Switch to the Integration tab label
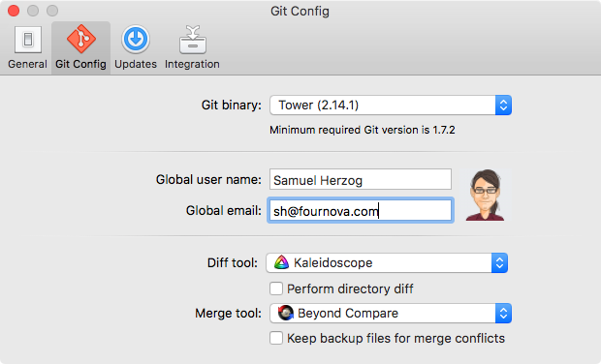The height and width of the screenshot is (364, 601). (192, 64)
